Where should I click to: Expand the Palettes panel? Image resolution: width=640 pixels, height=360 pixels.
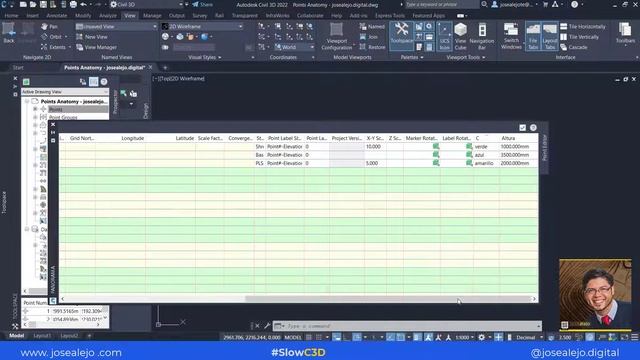[x=411, y=58]
